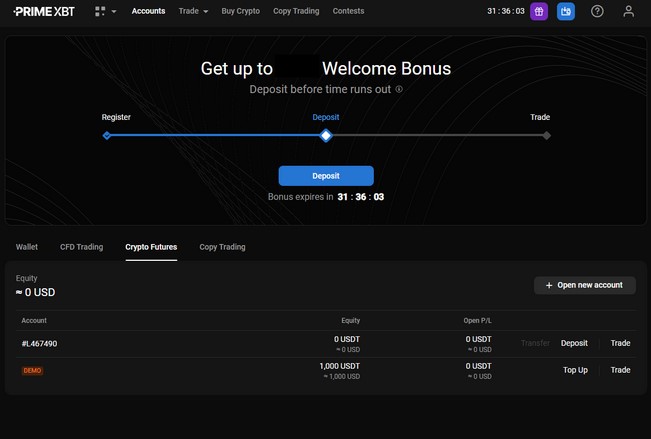Click the blue deposit wallet icon

coord(565,11)
